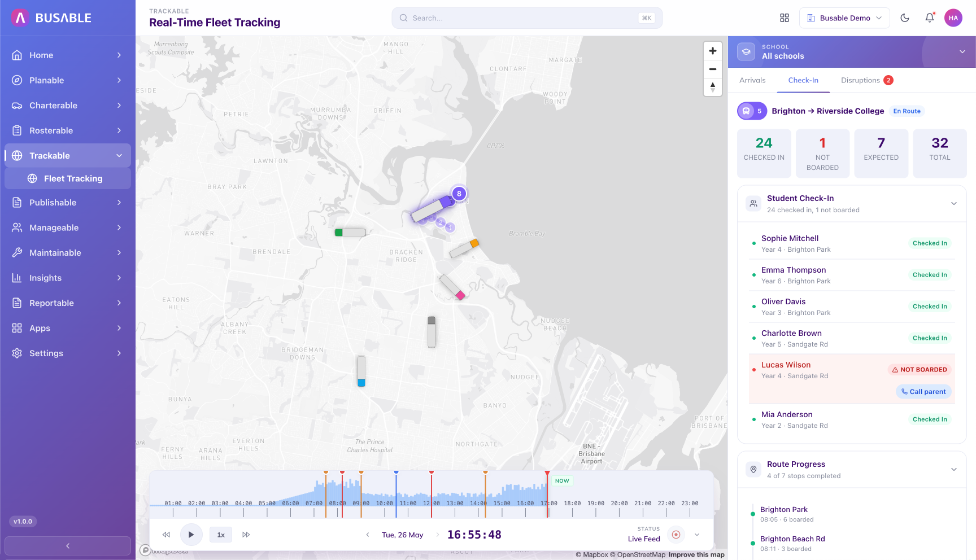Image resolution: width=976 pixels, height=560 pixels.
Task: Zoom in on the map
Action: 713,51
